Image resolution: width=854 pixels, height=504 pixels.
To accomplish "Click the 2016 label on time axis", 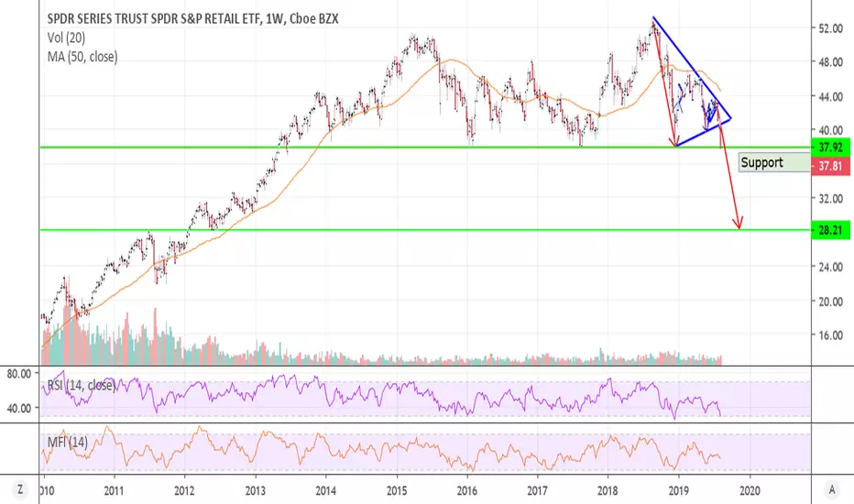I will [x=466, y=491].
